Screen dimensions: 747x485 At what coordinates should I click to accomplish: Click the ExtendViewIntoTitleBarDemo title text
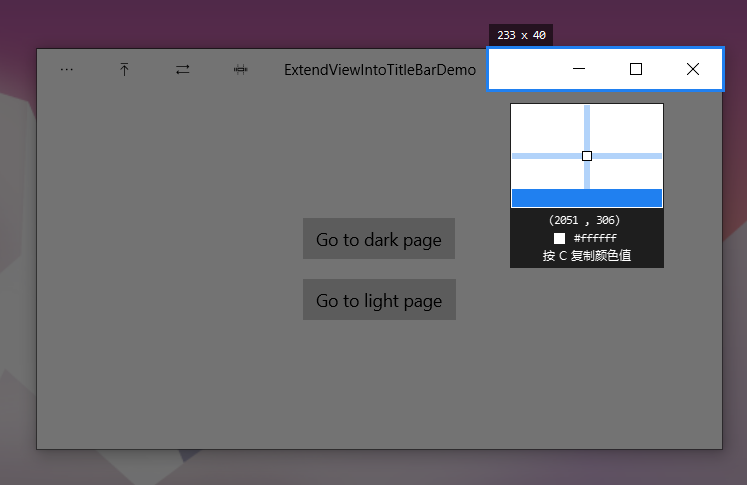pos(380,70)
